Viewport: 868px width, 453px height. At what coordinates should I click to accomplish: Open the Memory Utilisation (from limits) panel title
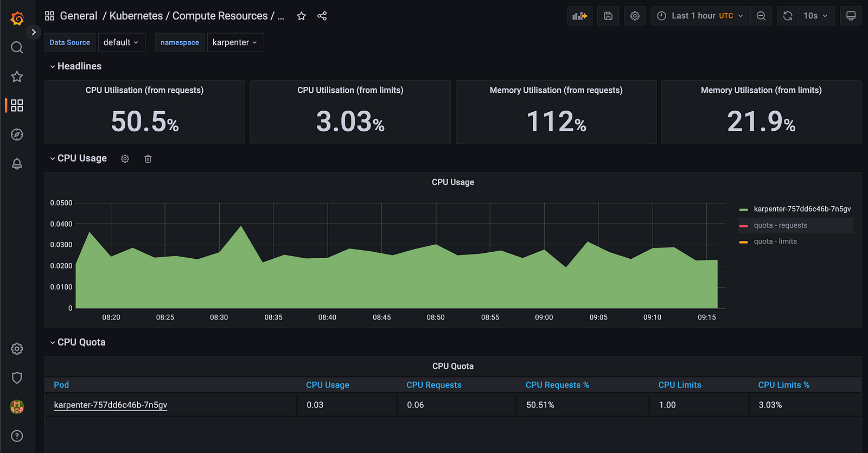tap(761, 90)
